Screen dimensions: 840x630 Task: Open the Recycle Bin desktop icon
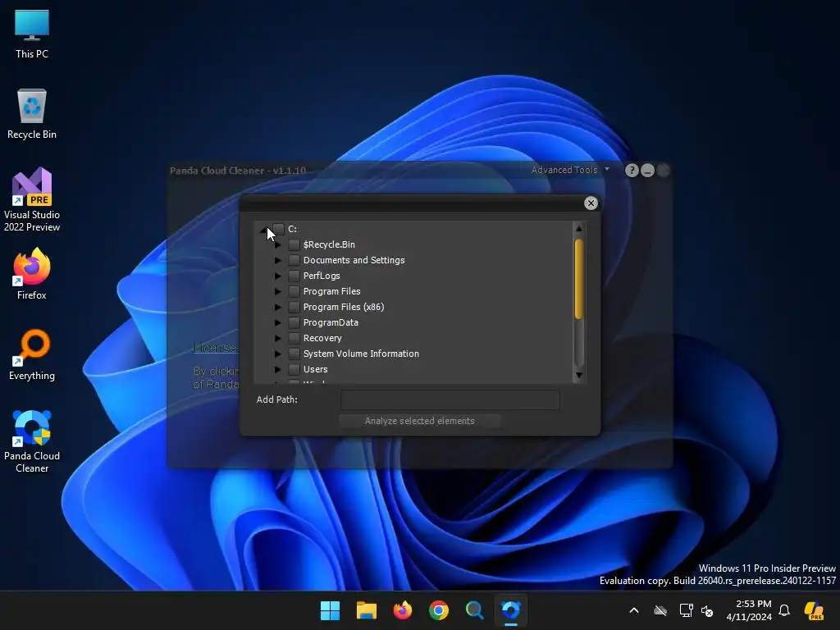click(32, 114)
